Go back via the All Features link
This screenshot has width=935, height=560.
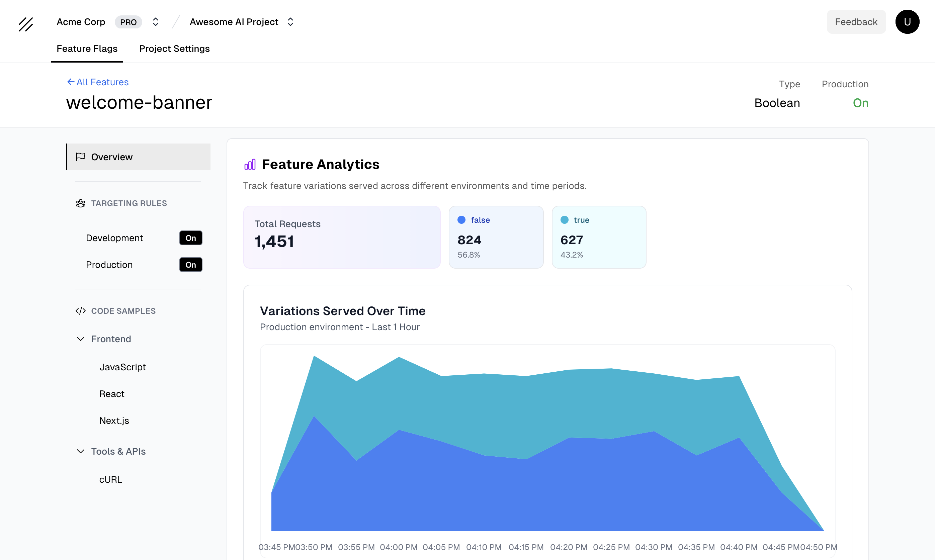click(102, 82)
